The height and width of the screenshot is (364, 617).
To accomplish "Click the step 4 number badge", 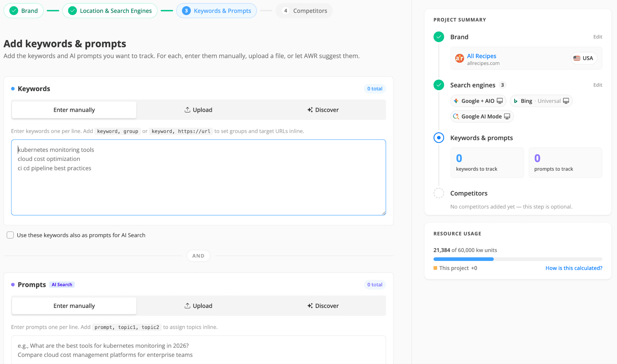I will (x=286, y=11).
